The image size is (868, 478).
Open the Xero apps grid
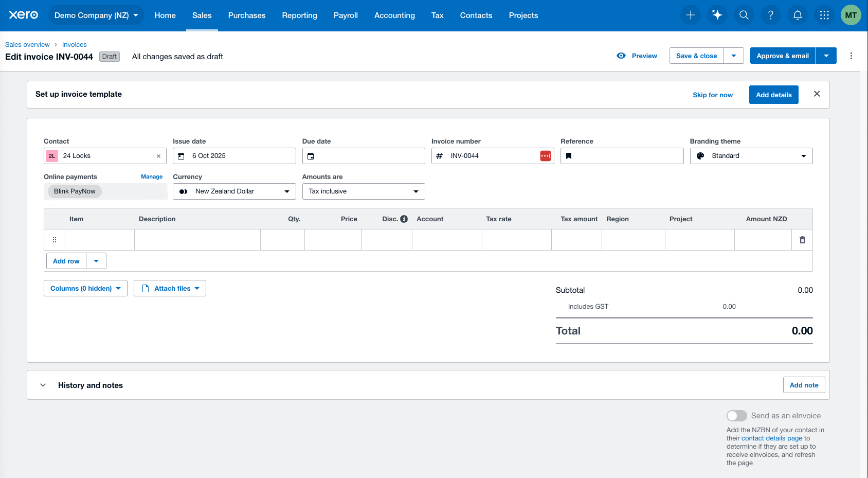point(824,15)
